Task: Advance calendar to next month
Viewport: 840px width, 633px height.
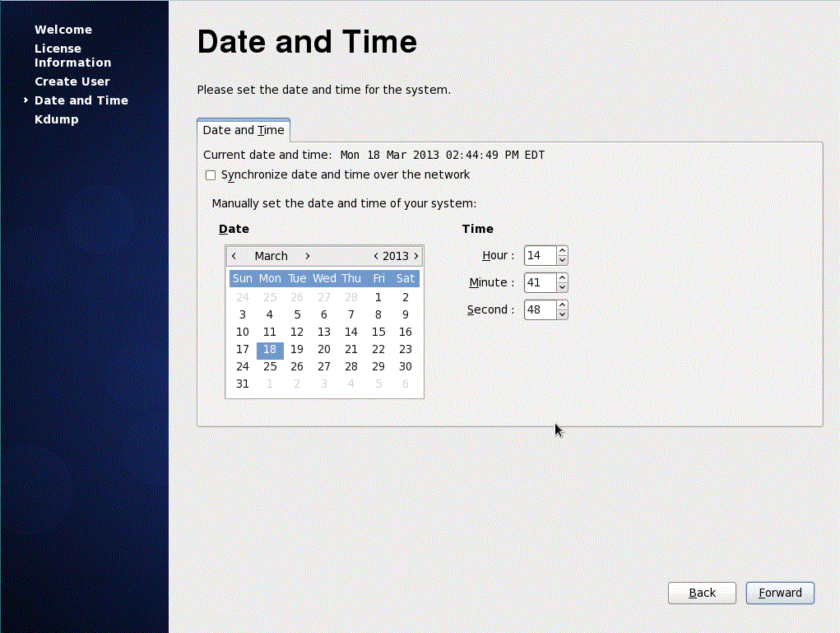Action: coord(308,256)
